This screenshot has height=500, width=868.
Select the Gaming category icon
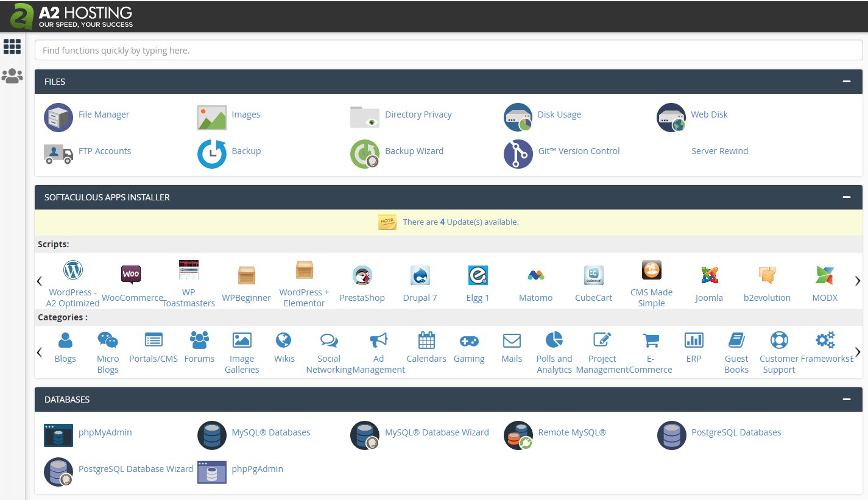tap(469, 341)
